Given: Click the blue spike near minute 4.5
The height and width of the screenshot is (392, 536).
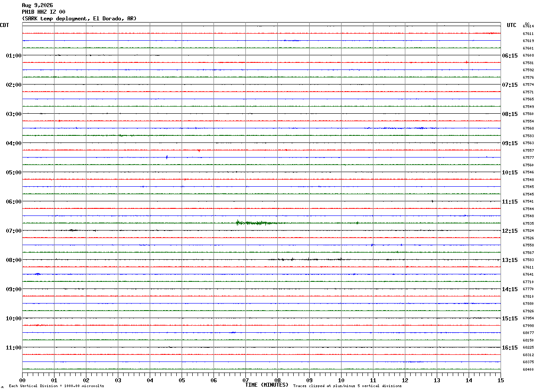Looking at the screenshot, I should tap(167, 157).
